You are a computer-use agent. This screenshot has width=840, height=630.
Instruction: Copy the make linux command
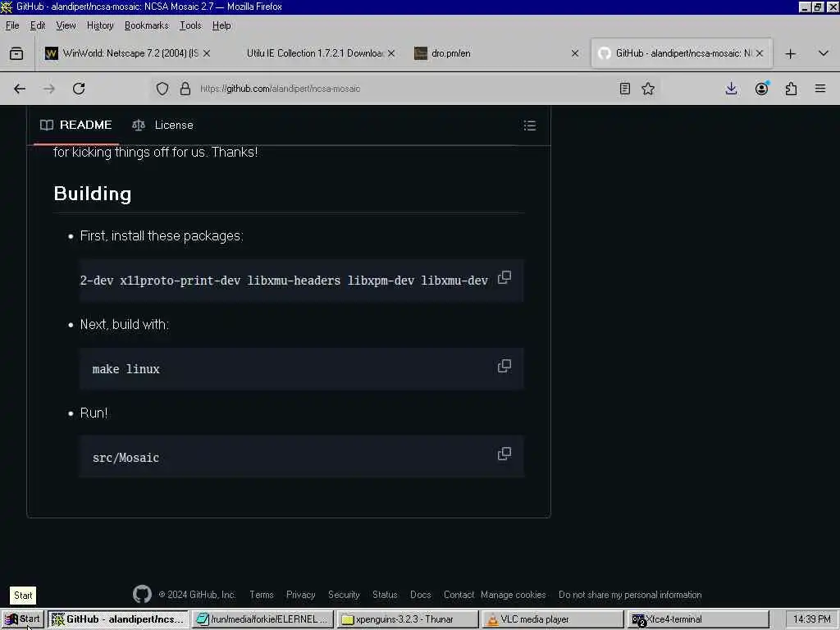(504, 366)
